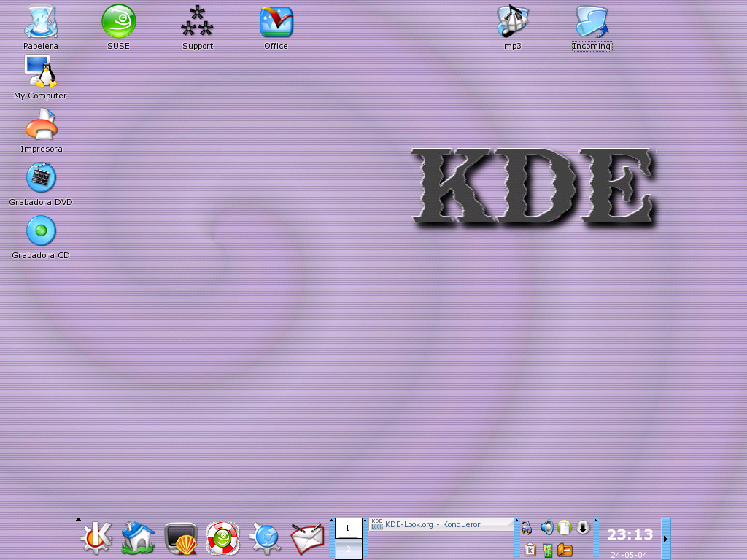Activate the KDE-Look.org Konqueror taskbar entry

pyautogui.click(x=441, y=524)
